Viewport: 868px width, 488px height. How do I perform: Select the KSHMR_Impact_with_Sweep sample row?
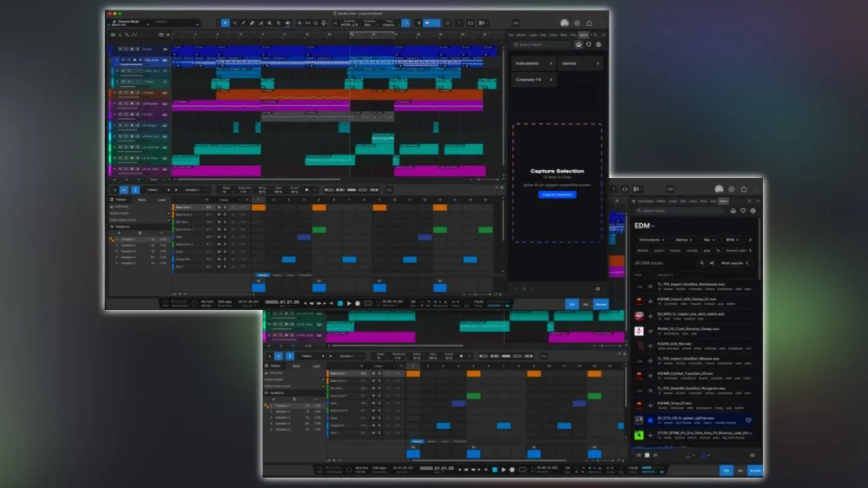coord(694,300)
